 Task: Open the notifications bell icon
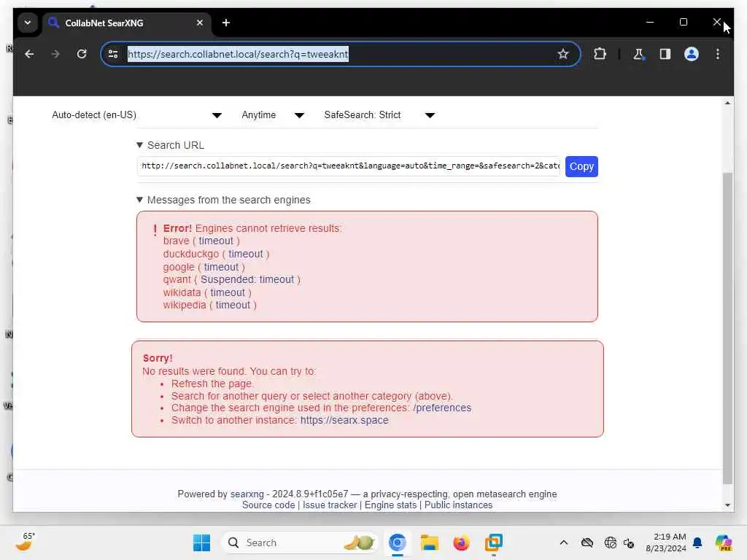pyautogui.click(x=697, y=542)
